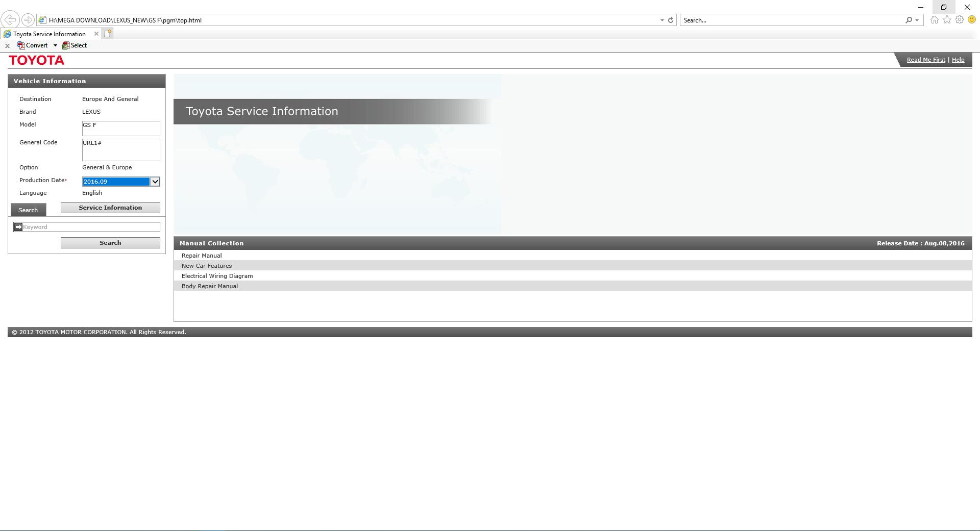Click the magnifier icon in browser search
Screen dimensions: 980x531
pos(909,20)
